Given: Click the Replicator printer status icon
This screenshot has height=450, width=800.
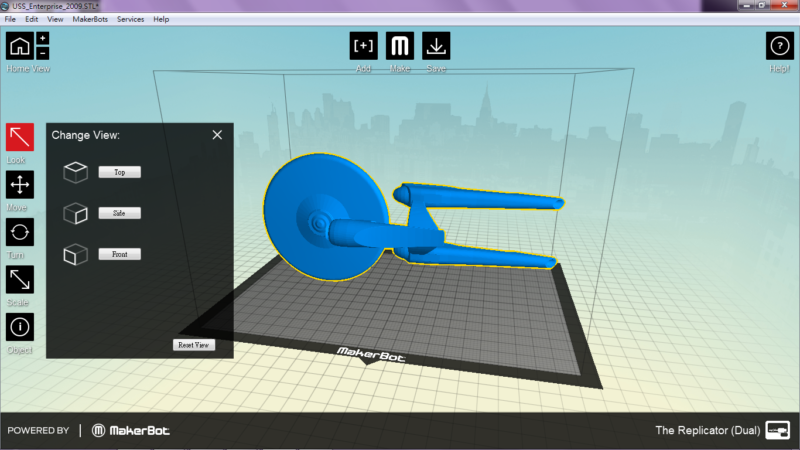Looking at the screenshot, I should [778, 430].
